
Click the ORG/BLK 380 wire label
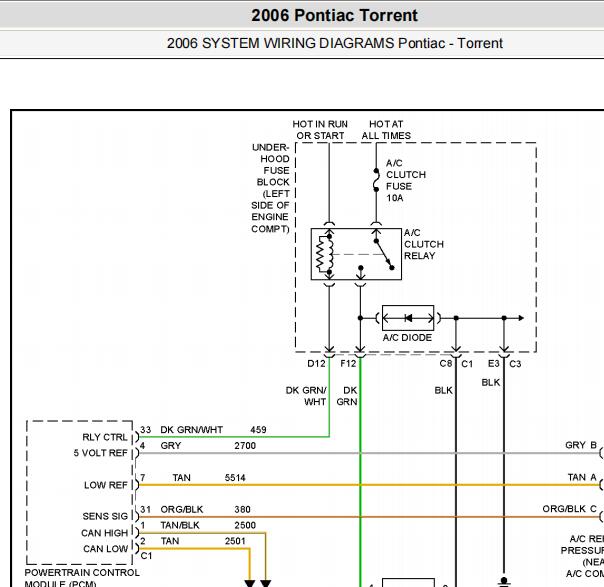205,510
